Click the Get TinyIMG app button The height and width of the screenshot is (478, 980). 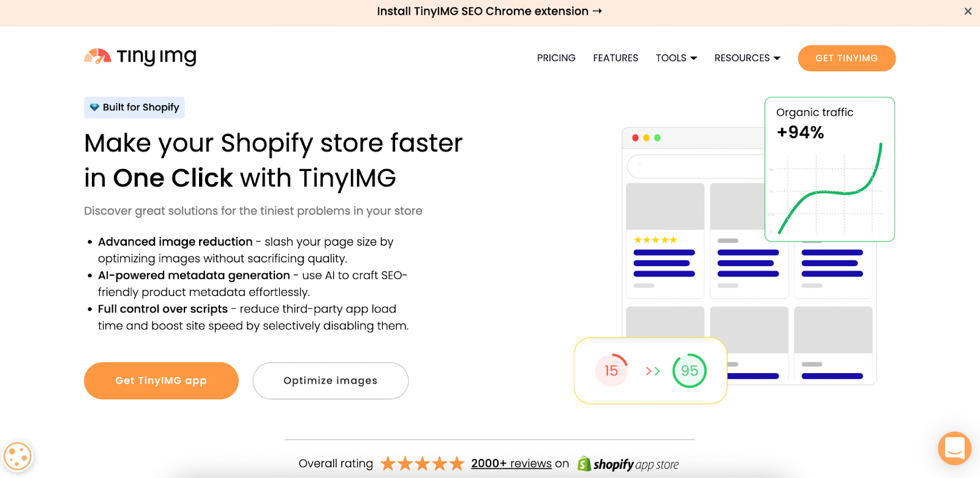[x=161, y=381]
